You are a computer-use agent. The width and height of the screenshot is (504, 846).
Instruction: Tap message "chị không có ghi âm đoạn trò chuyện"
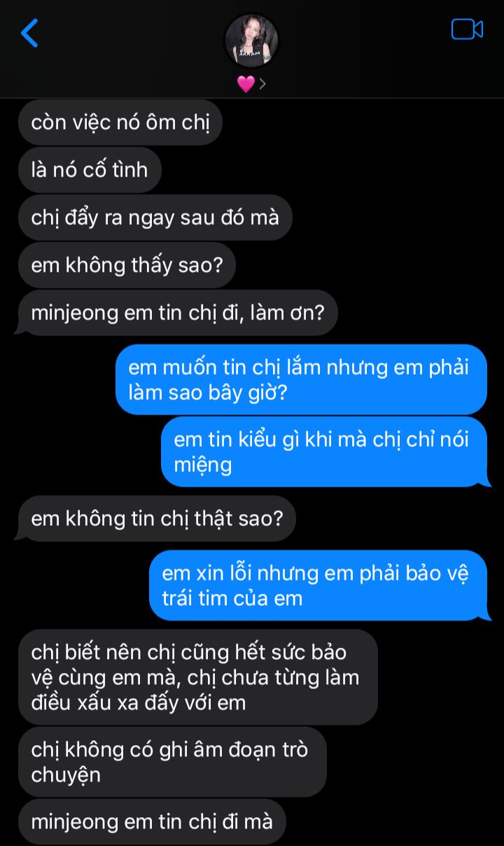pos(172,762)
